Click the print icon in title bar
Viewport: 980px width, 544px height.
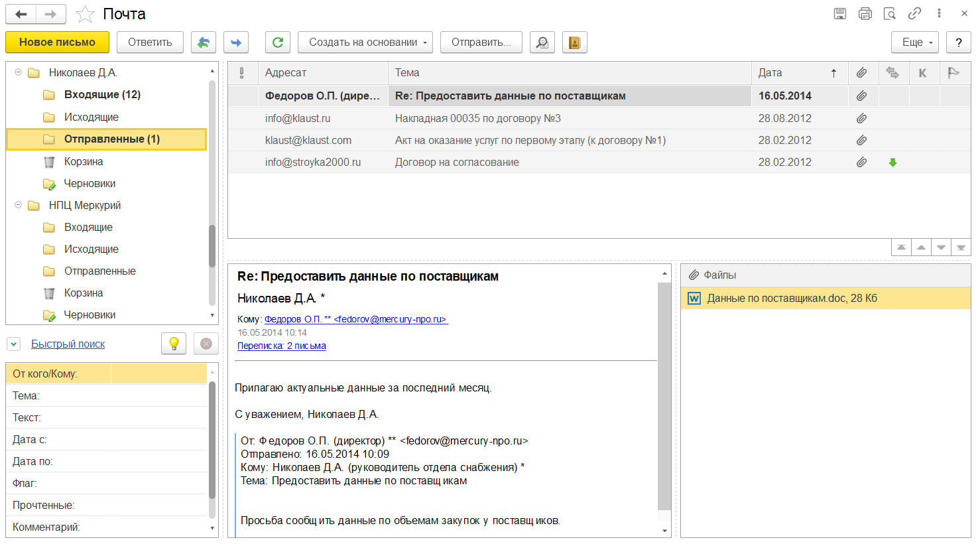tap(865, 14)
